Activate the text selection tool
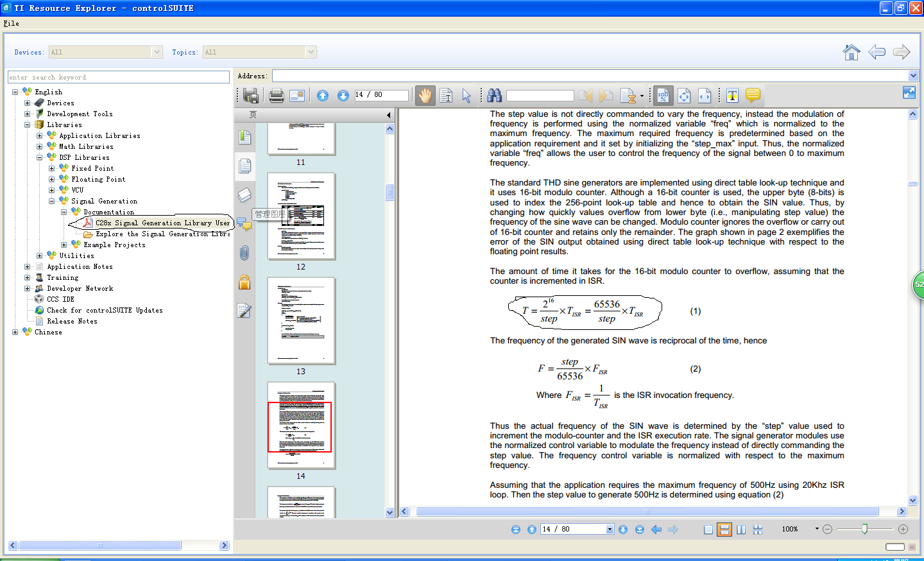Viewport: 924px width, 561px height. pos(447,96)
